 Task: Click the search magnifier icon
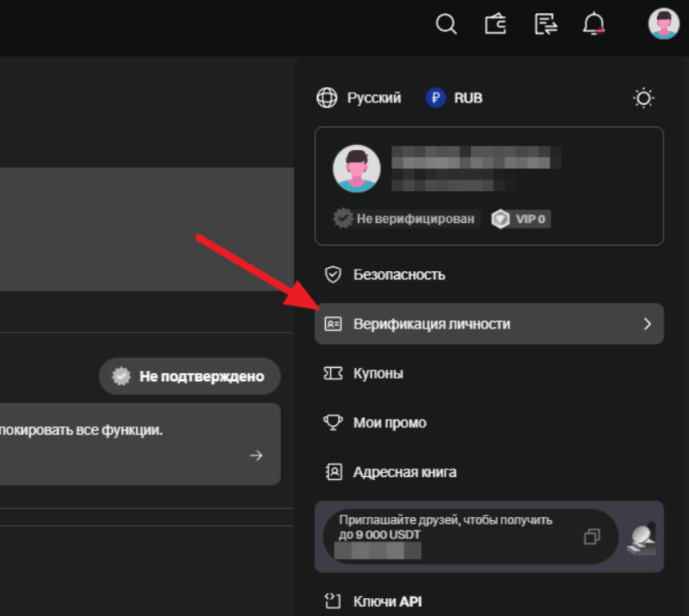pyautogui.click(x=446, y=25)
